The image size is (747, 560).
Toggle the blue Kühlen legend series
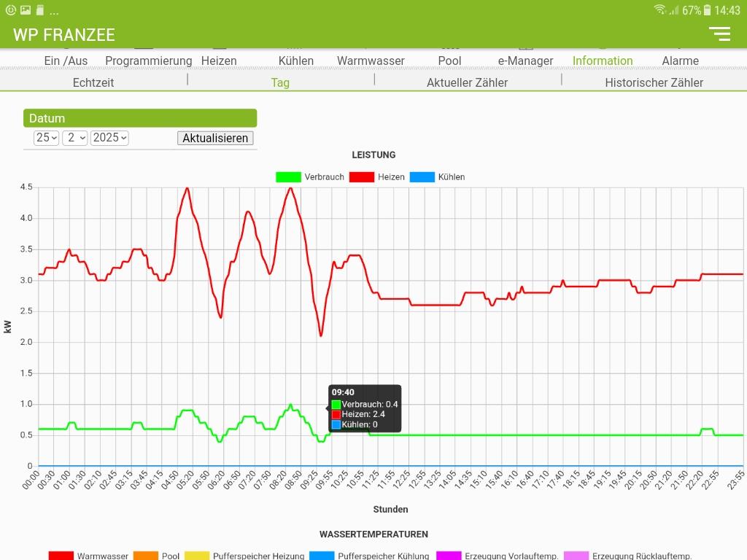coord(422,177)
